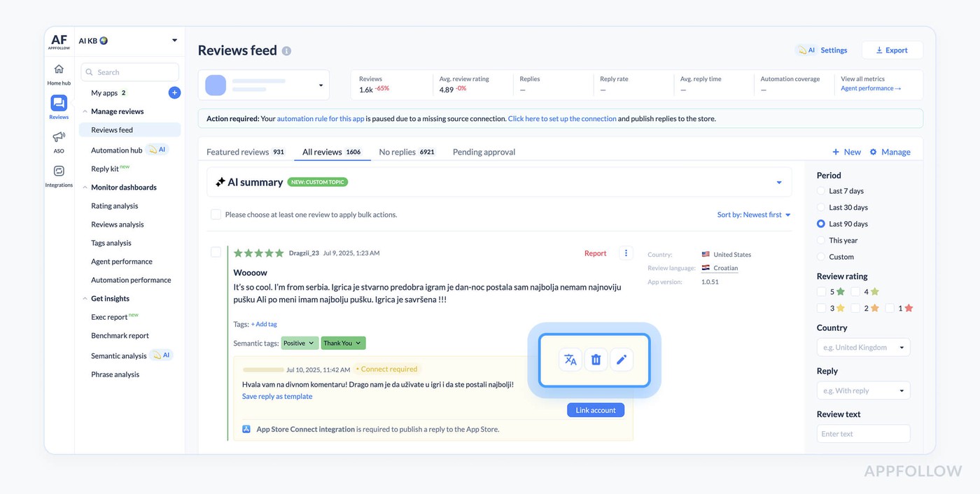980x494 pixels.
Task: Open the Country filter dropdown
Action: coord(863,347)
